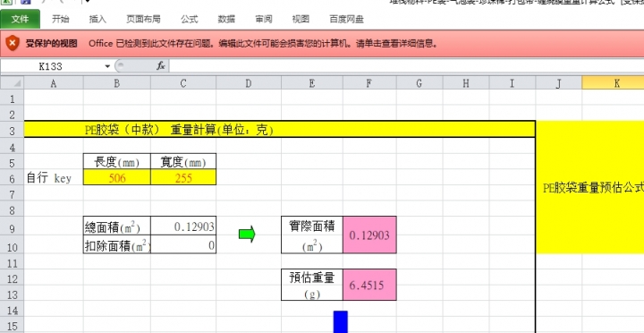Select column F header
Image resolution: width=644 pixels, height=333 pixels.
[369, 83]
